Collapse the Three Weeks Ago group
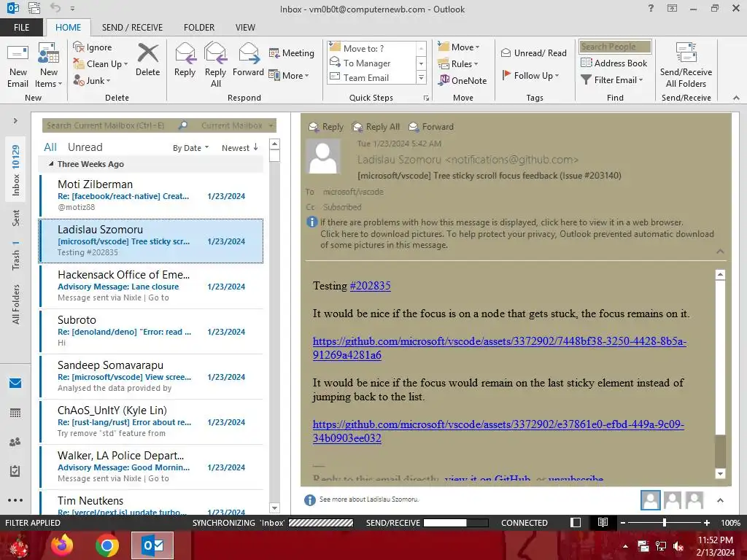Image resolution: width=747 pixels, height=560 pixels. coord(51,164)
